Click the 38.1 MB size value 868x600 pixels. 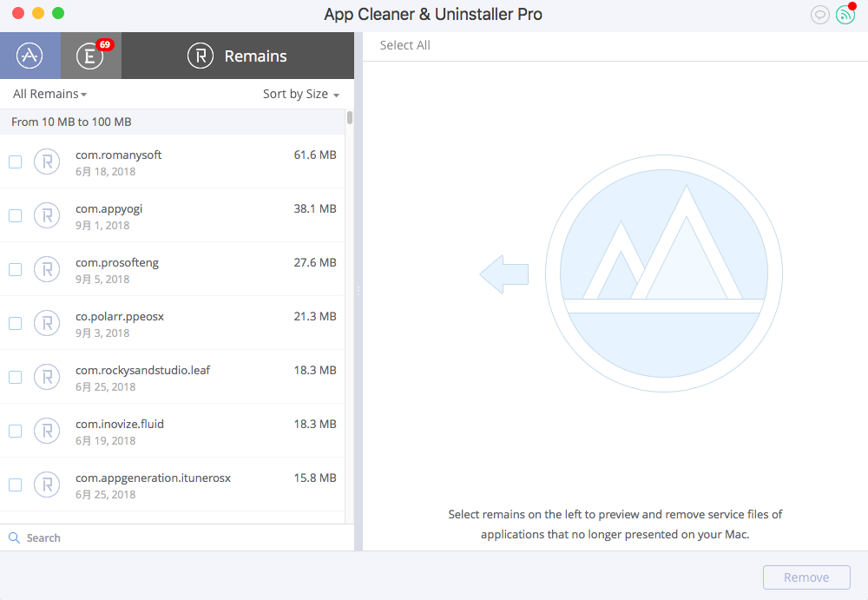pos(315,209)
